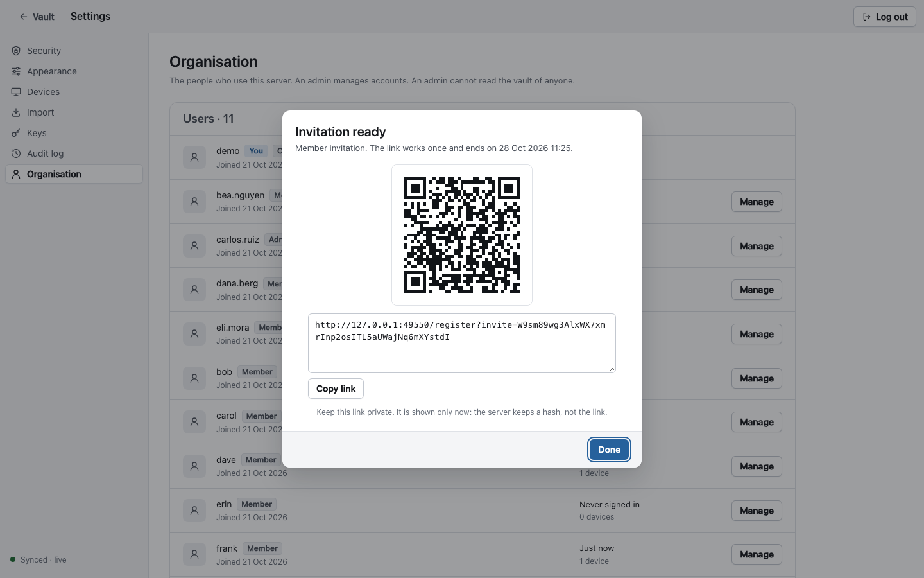924x578 pixels.
Task: Click demo user's avatar icon
Action: click(194, 157)
